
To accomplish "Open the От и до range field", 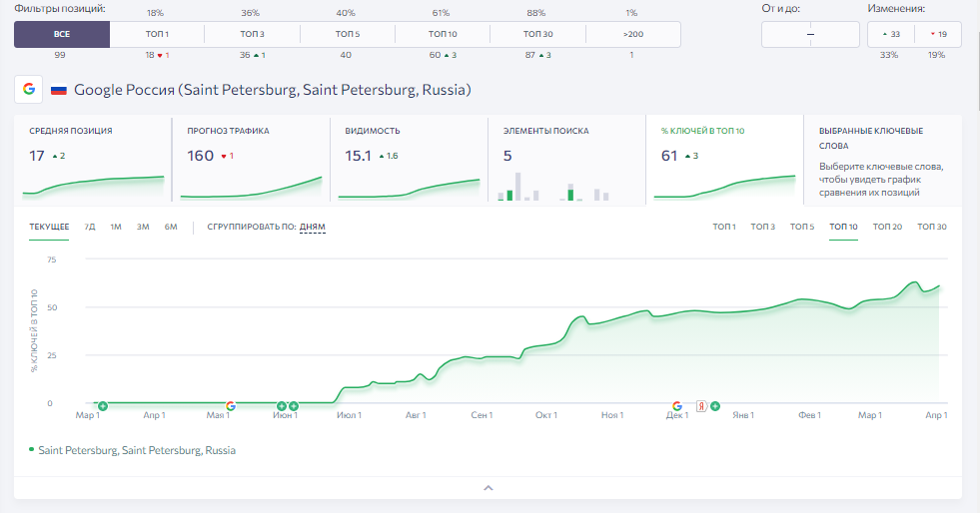I will (x=810, y=34).
